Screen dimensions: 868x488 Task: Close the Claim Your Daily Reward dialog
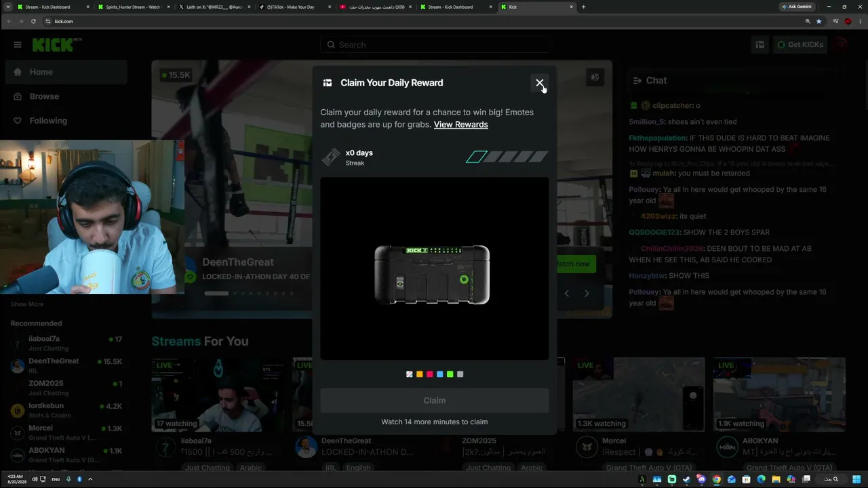click(x=540, y=83)
